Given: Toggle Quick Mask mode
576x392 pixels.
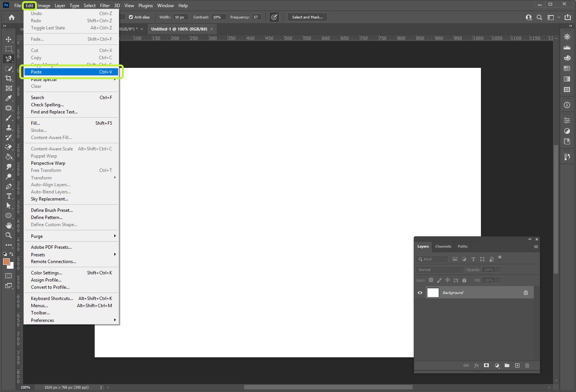Looking at the screenshot, I should (9, 276).
